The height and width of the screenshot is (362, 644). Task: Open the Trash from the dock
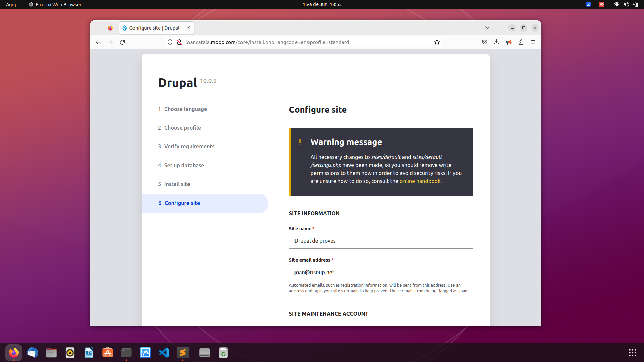223,353
